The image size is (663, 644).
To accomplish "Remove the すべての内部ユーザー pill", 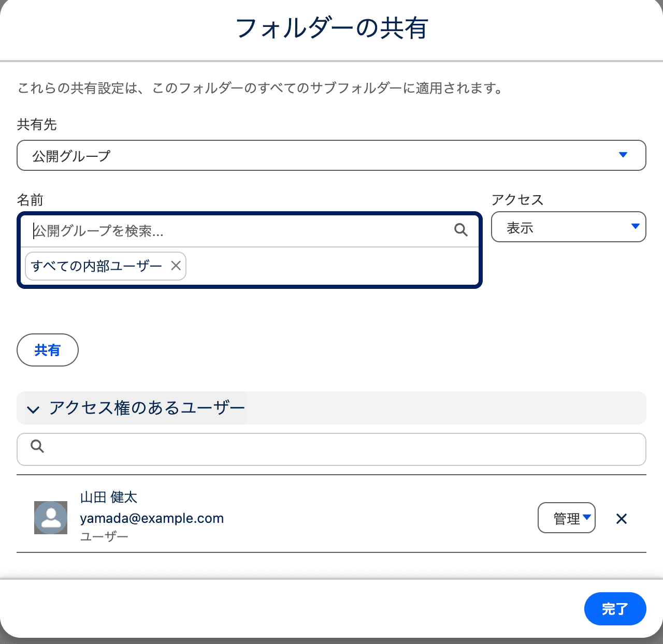I will (x=176, y=266).
